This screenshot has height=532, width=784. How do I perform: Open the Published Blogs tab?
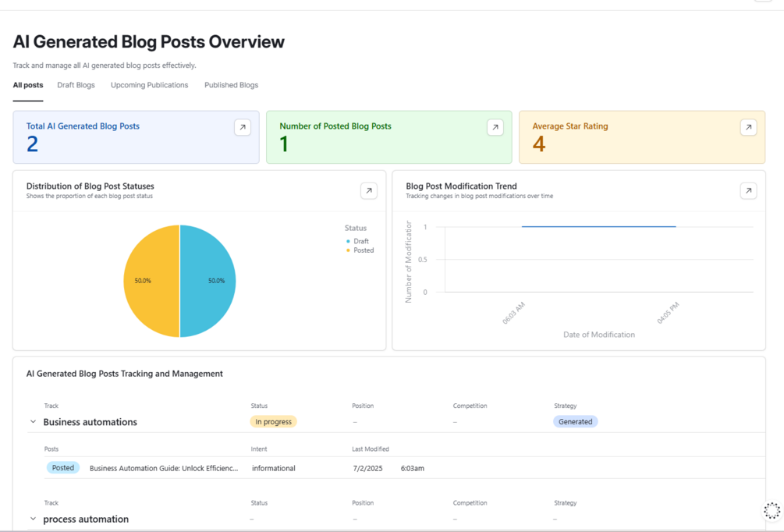232,85
